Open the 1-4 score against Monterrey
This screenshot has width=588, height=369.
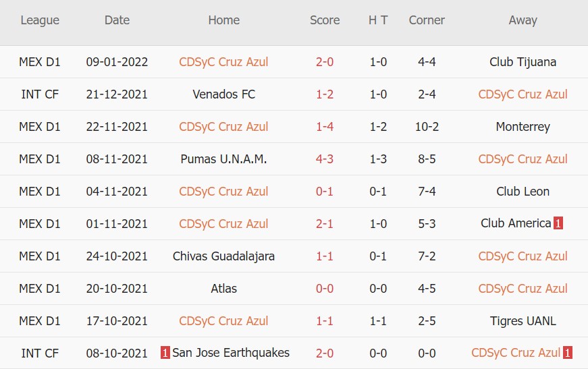click(325, 127)
